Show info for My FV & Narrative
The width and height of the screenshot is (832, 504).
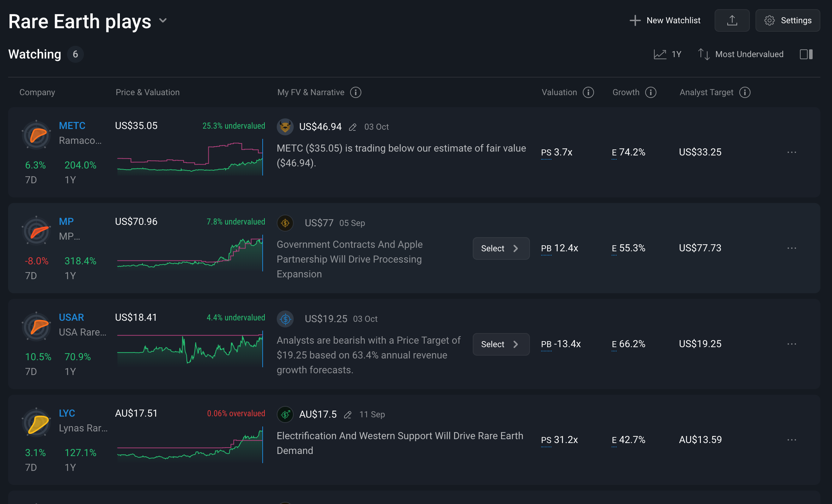(x=356, y=92)
